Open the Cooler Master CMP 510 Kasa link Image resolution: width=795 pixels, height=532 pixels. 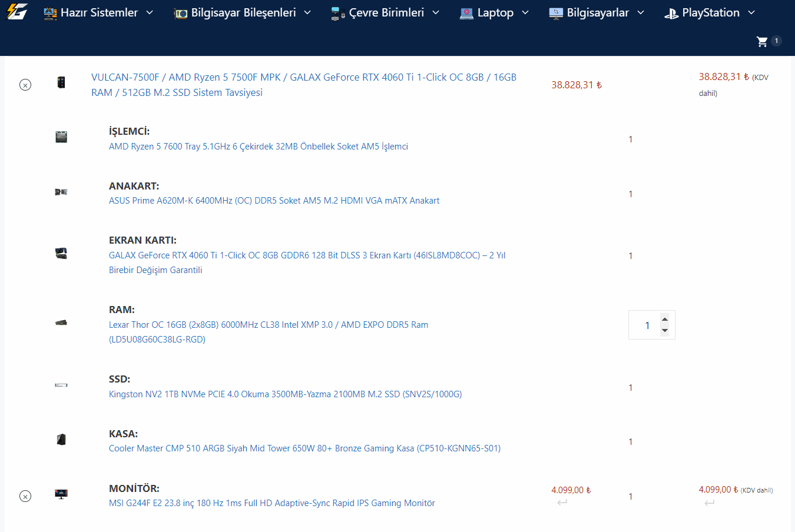[304, 448]
